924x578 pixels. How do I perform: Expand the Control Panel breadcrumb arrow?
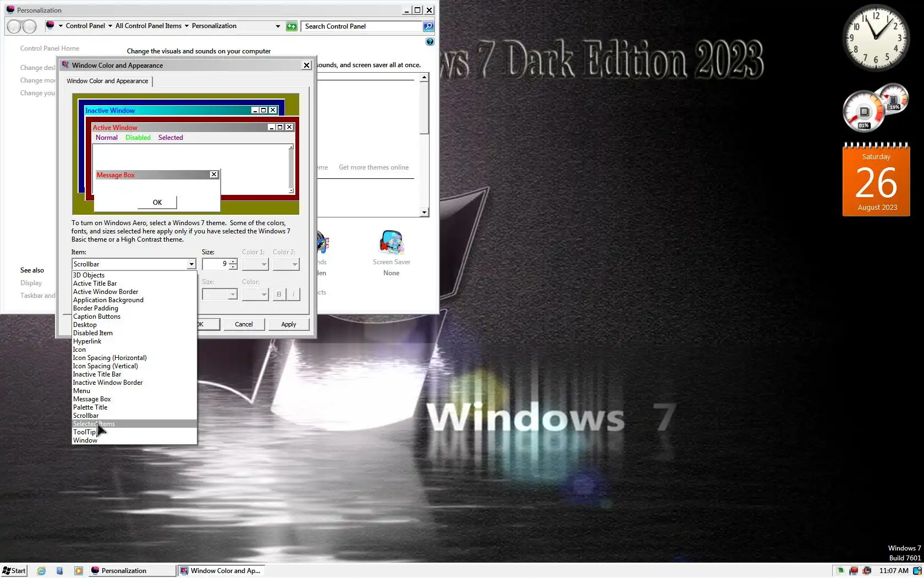coord(111,26)
